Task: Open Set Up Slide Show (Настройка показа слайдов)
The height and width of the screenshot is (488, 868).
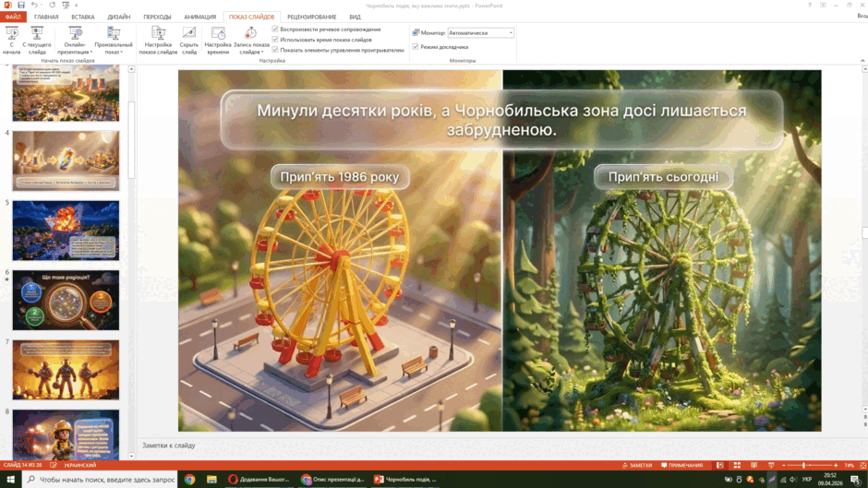Action: (158, 41)
